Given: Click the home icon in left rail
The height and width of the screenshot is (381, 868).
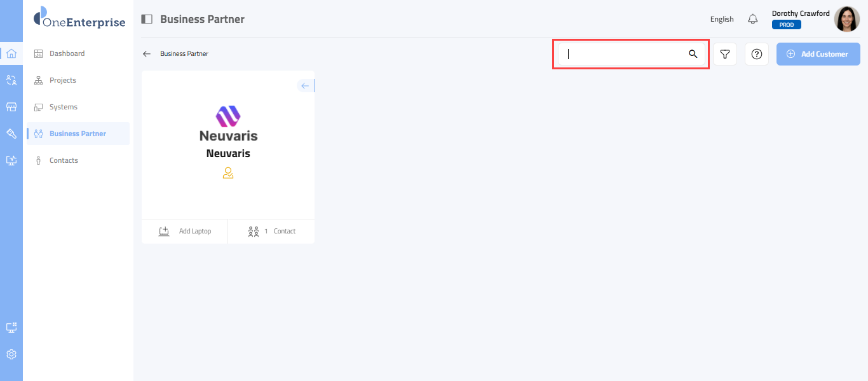Looking at the screenshot, I should (11, 53).
